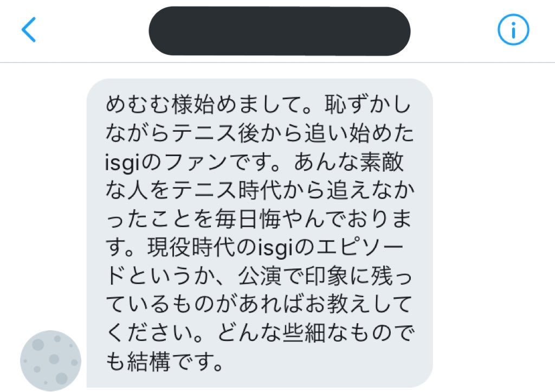
Task: Tap the line ているものがあればお教えして
Action: 259,305
